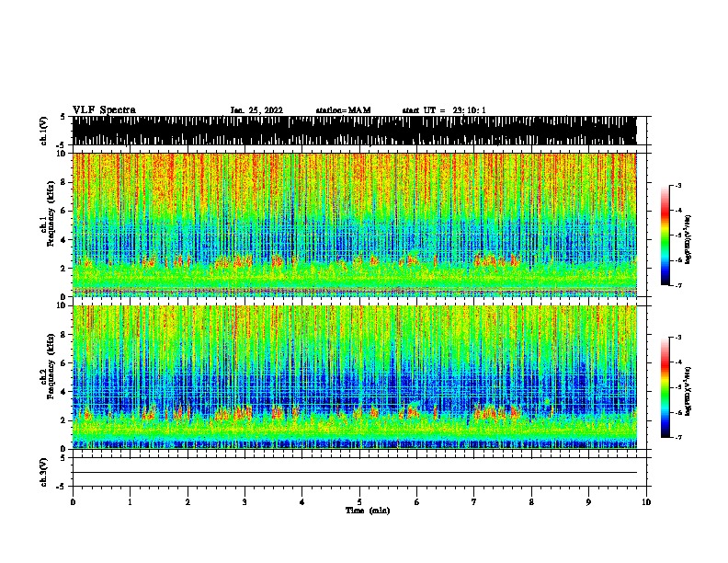Select the date text "Jan. 25, 2022"
The image size is (728, 563).
(x=256, y=110)
